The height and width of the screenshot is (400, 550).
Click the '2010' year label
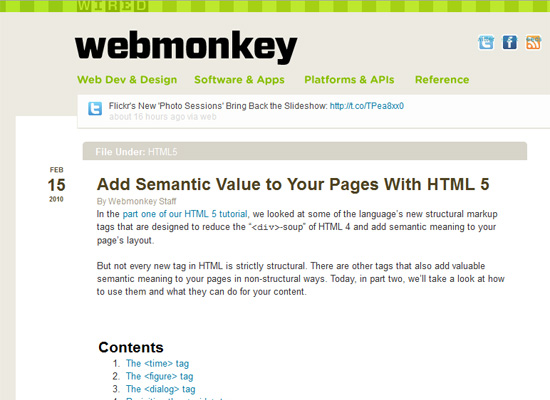56,199
